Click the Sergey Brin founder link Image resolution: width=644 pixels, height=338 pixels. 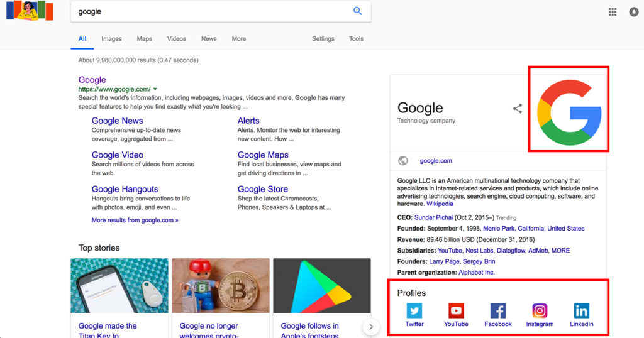tap(479, 261)
